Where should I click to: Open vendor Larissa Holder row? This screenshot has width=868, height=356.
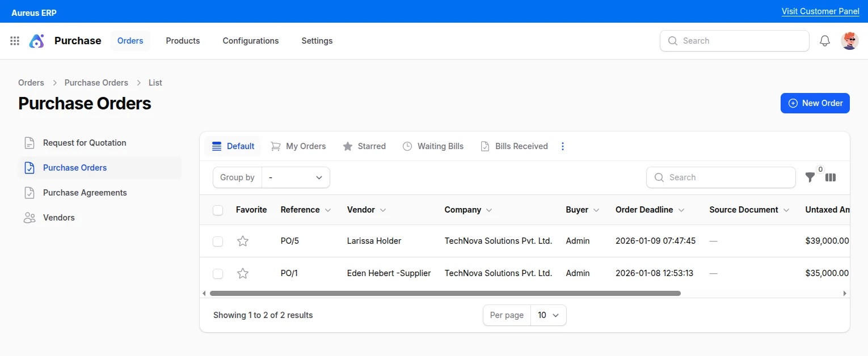(374, 241)
